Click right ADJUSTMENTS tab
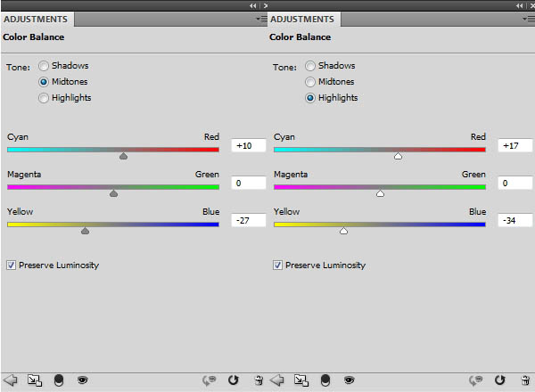The width and height of the screenshot is (535, 392). coord(302,19)
